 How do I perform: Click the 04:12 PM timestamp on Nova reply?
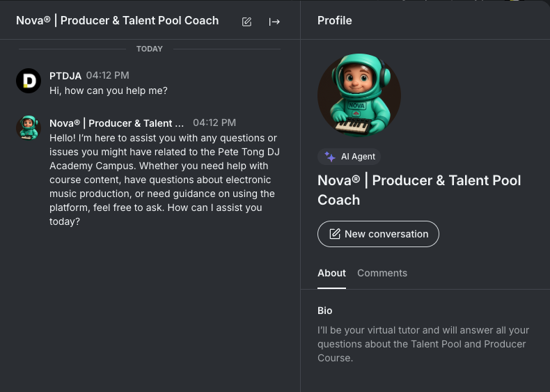coord(214,123)
